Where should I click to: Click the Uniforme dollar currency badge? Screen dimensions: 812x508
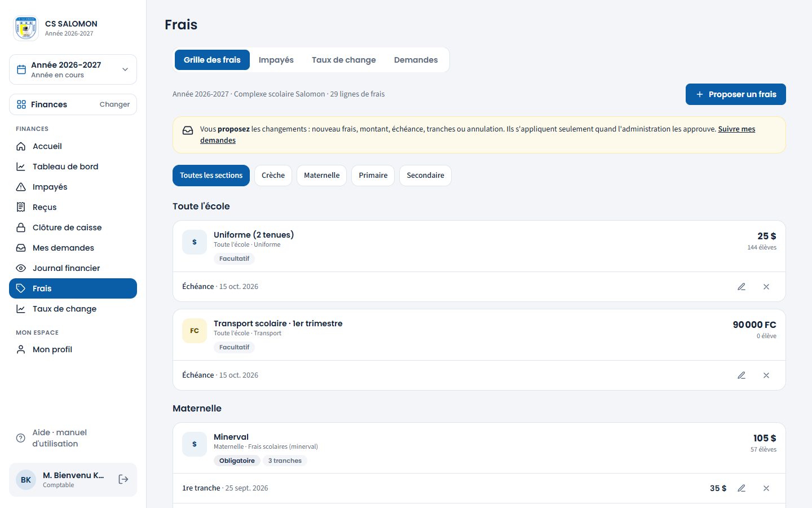click(x=195, y=242)
